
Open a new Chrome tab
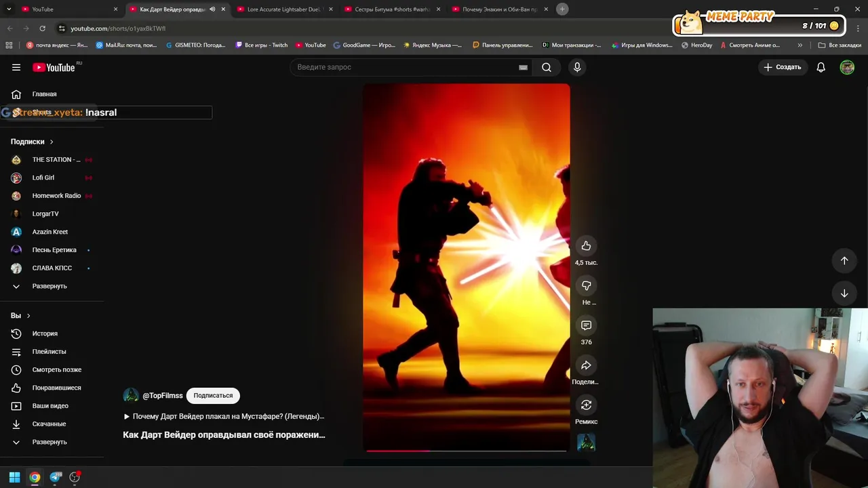tap(562, 9)
